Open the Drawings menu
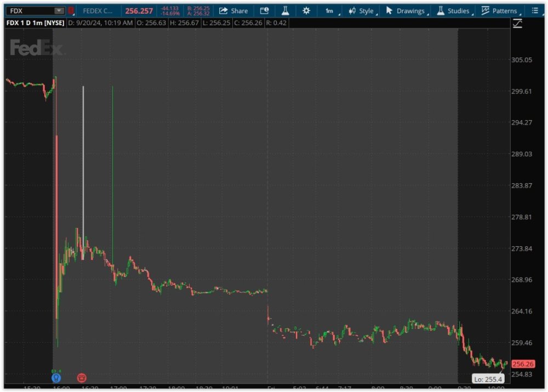The width and height of the screenshot is (548, 392). pyautogui.click(x=406, y=10)
